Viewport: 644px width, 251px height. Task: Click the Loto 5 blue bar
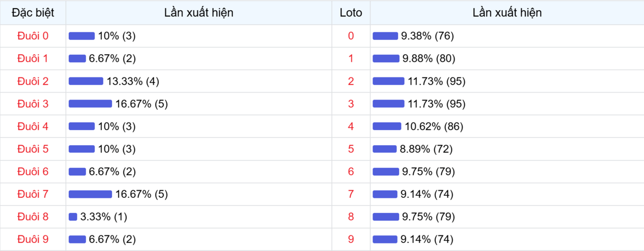pos(385,149)
